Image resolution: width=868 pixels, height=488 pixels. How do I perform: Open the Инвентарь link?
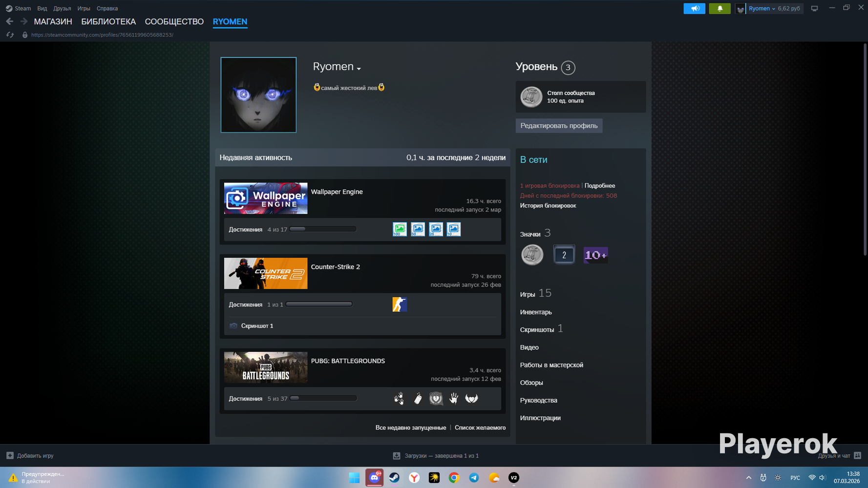pos(536,312)
